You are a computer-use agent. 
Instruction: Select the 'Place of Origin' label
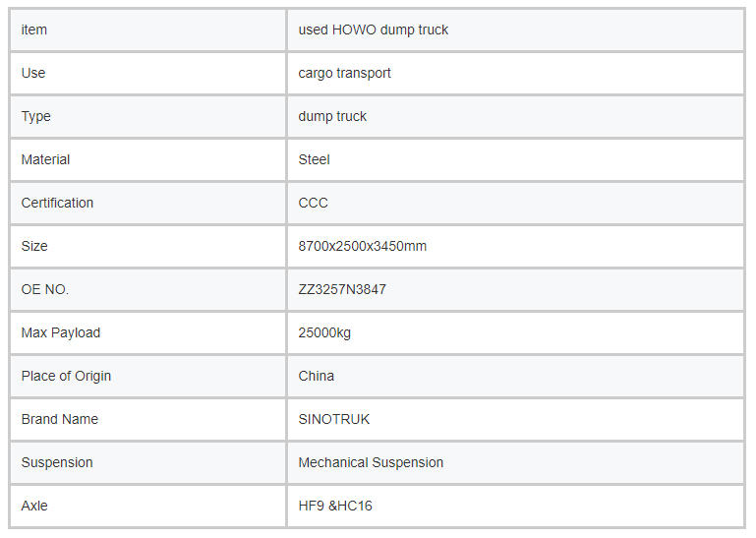coord(66,376)
